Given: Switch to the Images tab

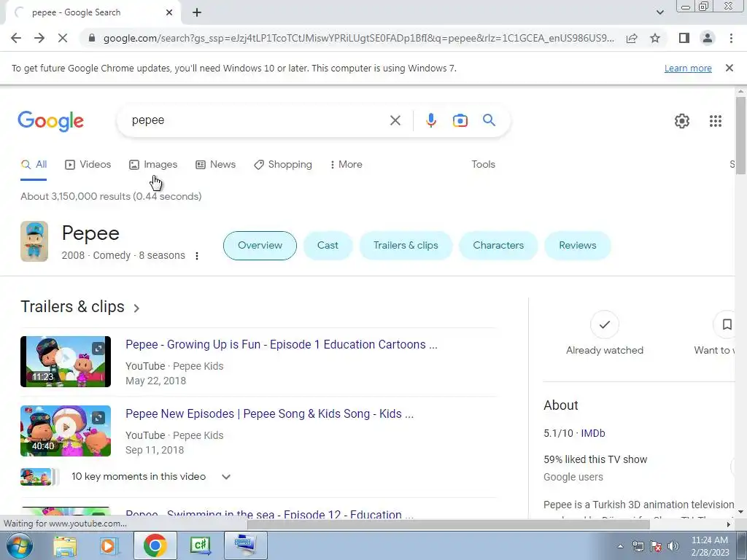Looking at the screenshot, I should [153, 165].
